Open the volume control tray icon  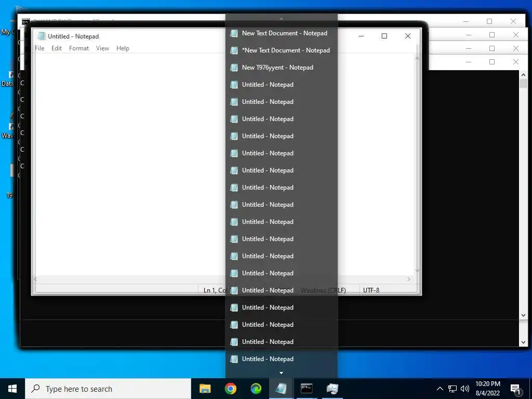click(465, 389)
